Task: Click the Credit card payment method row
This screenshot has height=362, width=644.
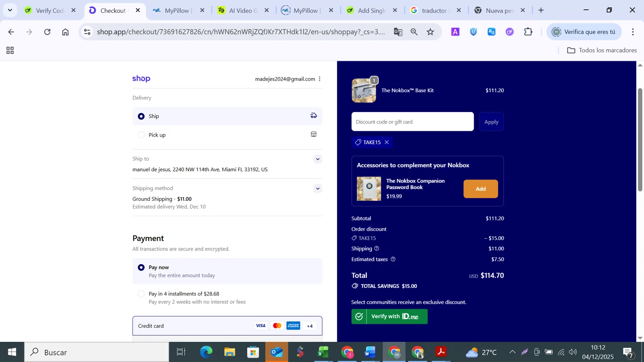Action: pos(227,326)
